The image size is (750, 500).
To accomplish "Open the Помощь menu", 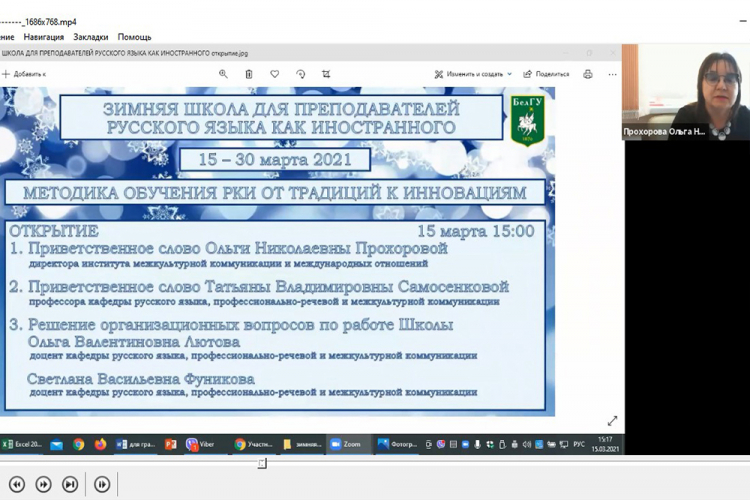I will point(134,37).
